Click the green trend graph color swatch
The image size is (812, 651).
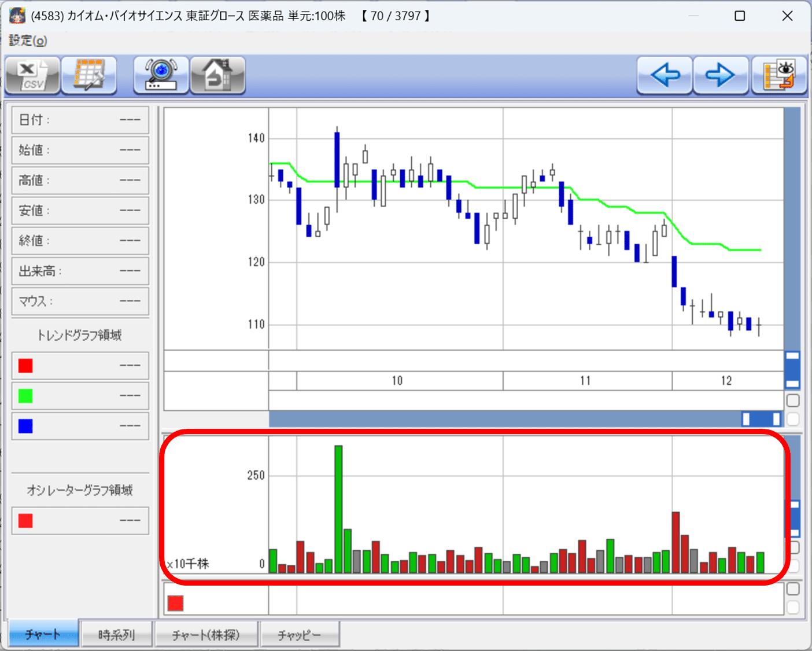pyautogui.click(x=25, y=396)
